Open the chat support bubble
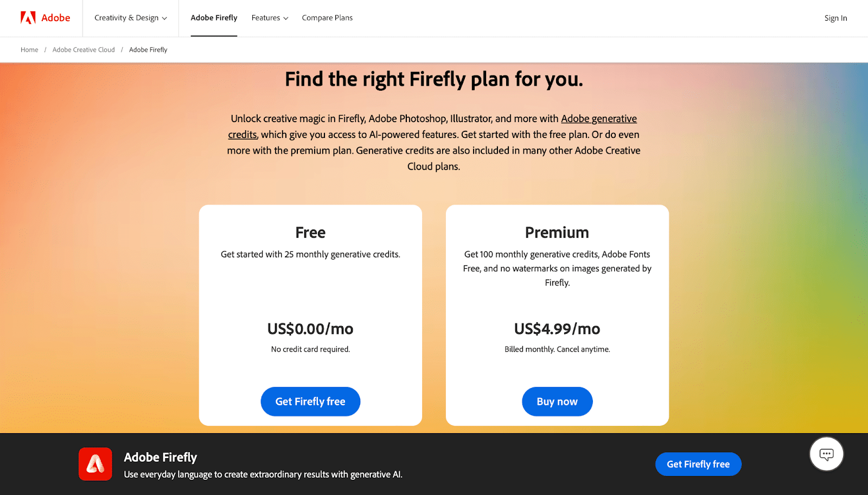 [x=826, y=454]
